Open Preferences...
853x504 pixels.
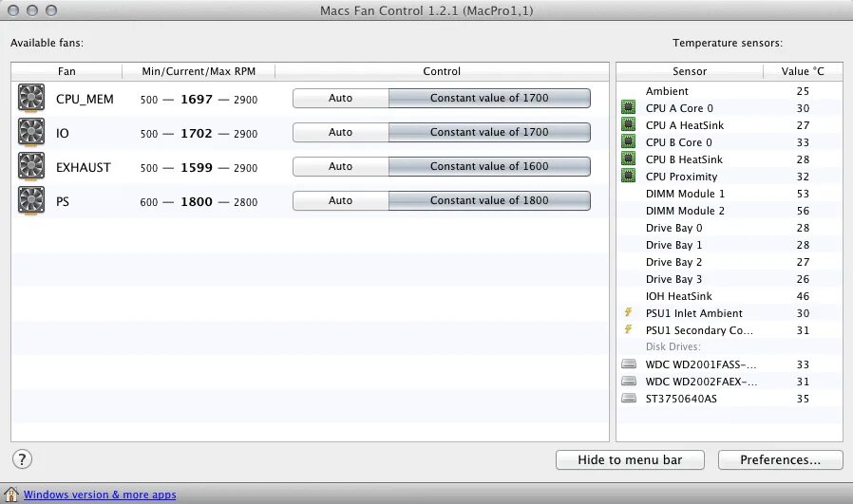[x=780, y=460]
